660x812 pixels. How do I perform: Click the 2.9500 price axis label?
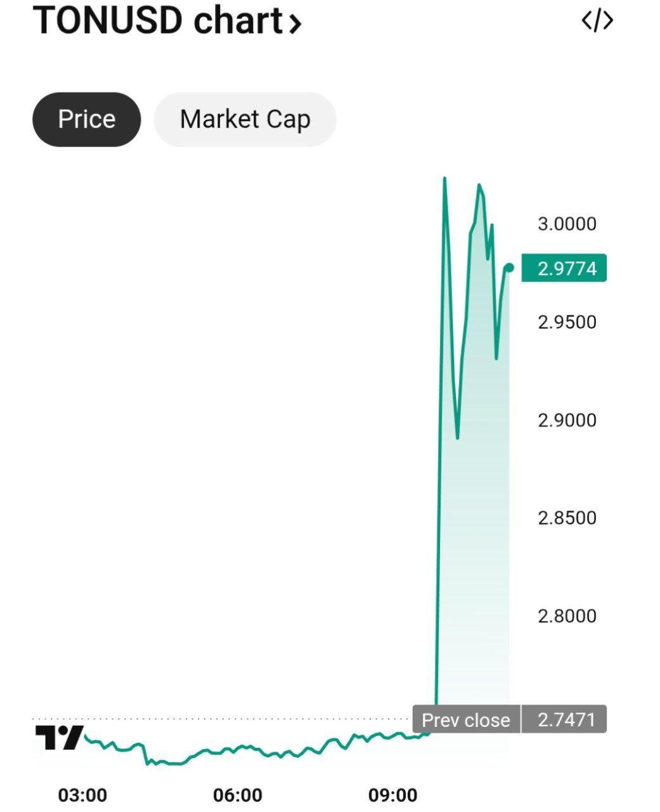(x=567, y=322)
